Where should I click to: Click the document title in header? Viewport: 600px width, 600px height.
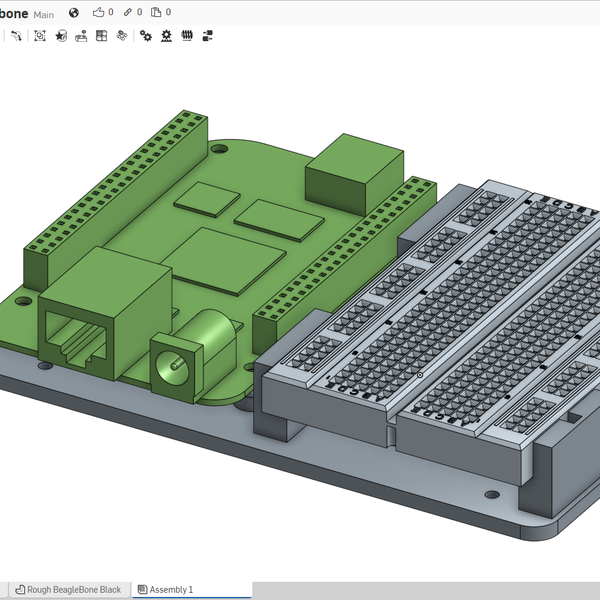point(14,13)
